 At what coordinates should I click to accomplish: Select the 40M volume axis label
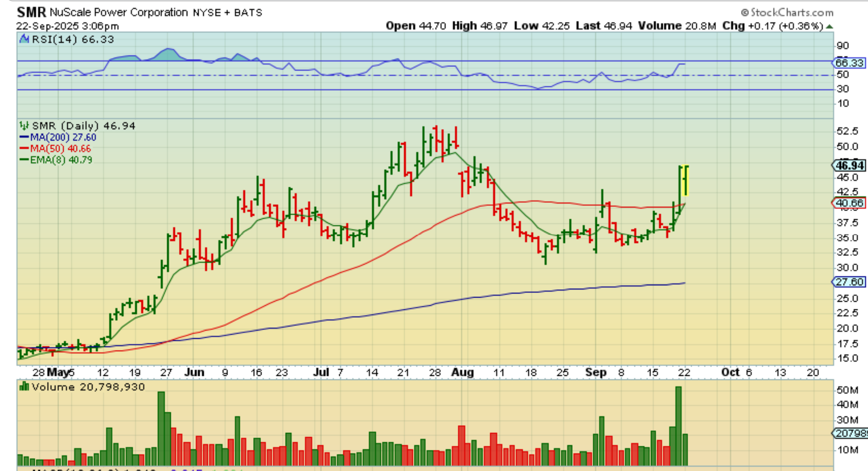[x=847, y=405]
